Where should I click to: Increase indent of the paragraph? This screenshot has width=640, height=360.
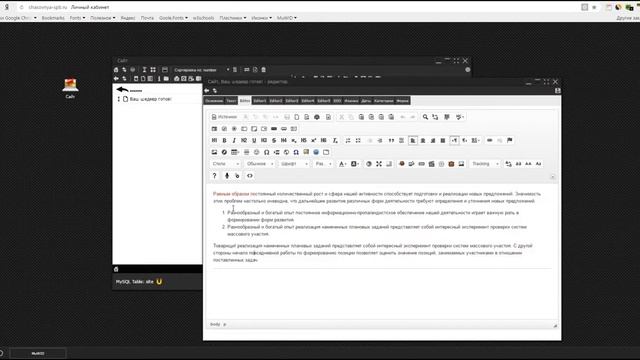point(380,140)
